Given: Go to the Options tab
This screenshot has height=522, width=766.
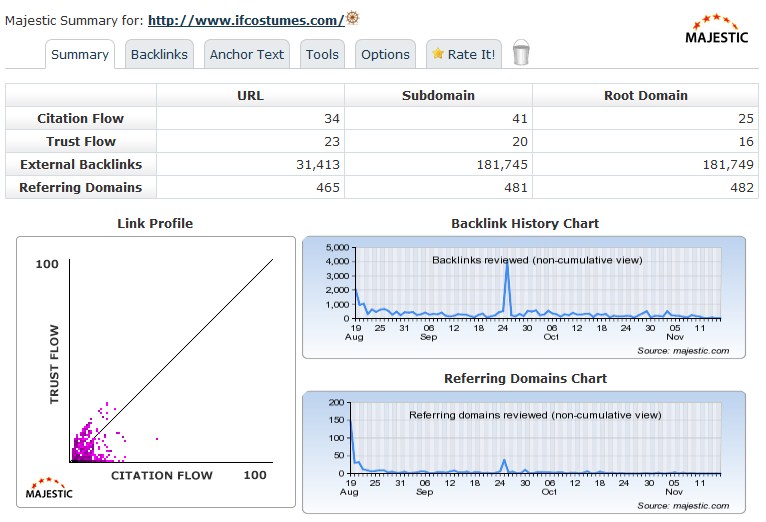Looking at the screenshot, I should coord(385,55).
